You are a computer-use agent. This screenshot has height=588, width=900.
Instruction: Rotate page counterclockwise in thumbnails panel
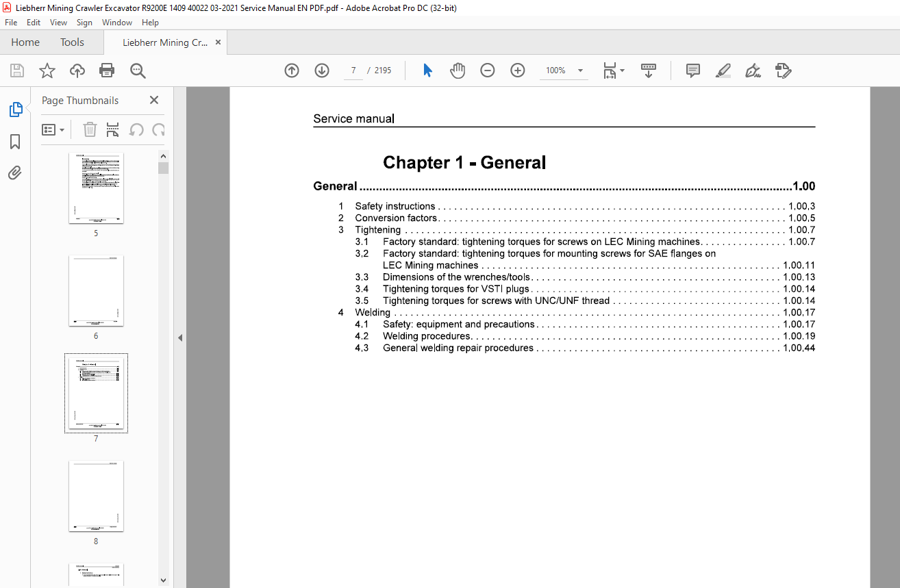136,129
